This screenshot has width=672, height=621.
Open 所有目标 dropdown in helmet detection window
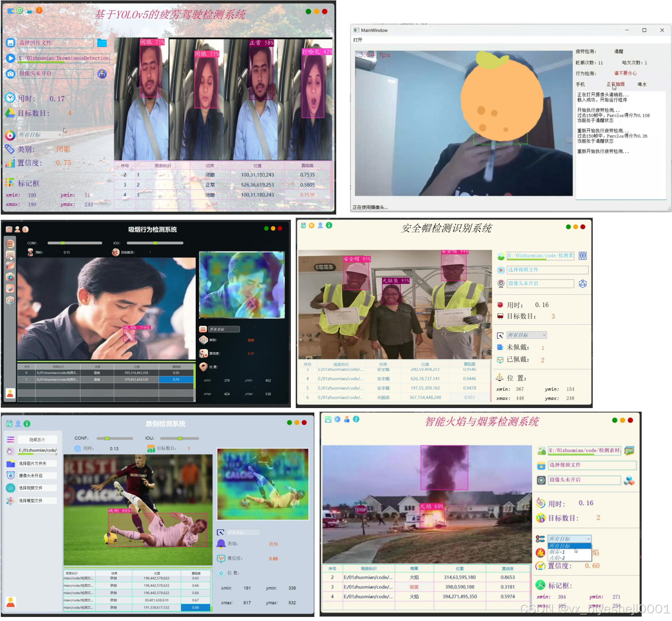click(527, 335)
